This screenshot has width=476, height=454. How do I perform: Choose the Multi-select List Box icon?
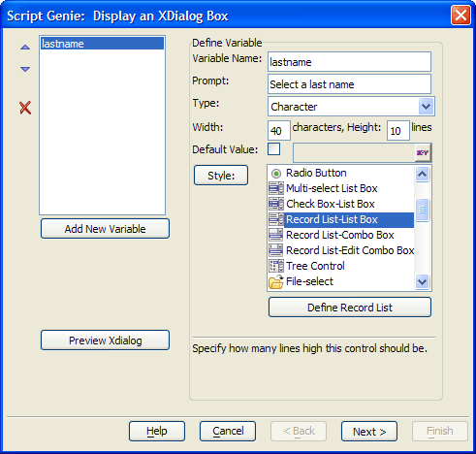(x=276, y=188)
